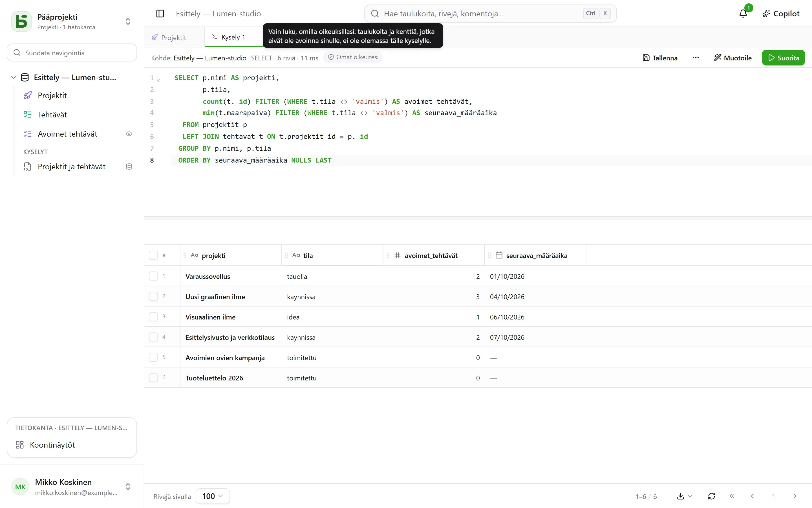Screen dimensions: 812x508
Task: Click the download export icon
Action: point(680,496)
